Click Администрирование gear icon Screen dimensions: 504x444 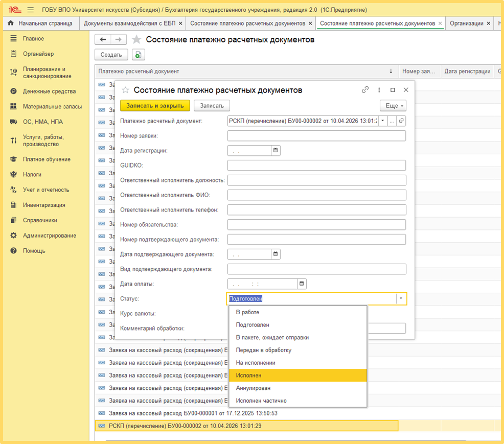click(13, 236)
